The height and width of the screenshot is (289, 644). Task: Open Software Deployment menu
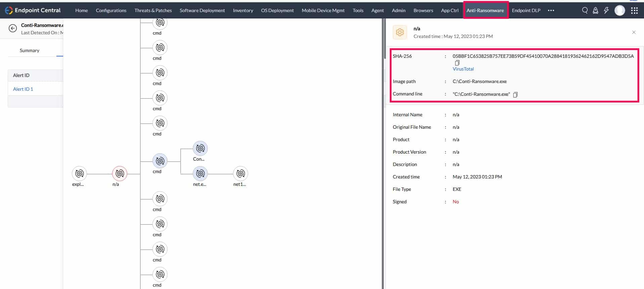click(202, 10)
